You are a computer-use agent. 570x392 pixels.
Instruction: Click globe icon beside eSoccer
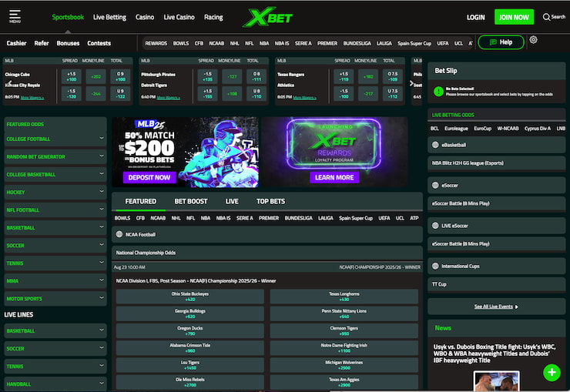coord(435,185)
